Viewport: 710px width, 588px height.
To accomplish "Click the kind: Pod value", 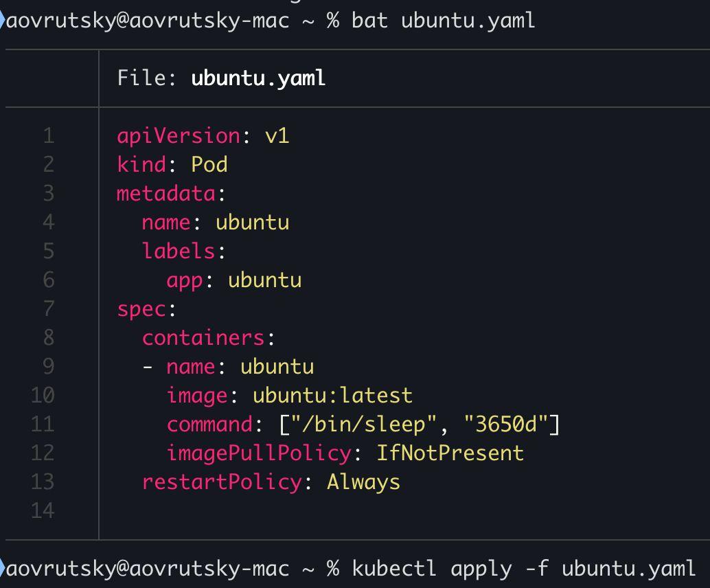I will click(x=173, y=164).
